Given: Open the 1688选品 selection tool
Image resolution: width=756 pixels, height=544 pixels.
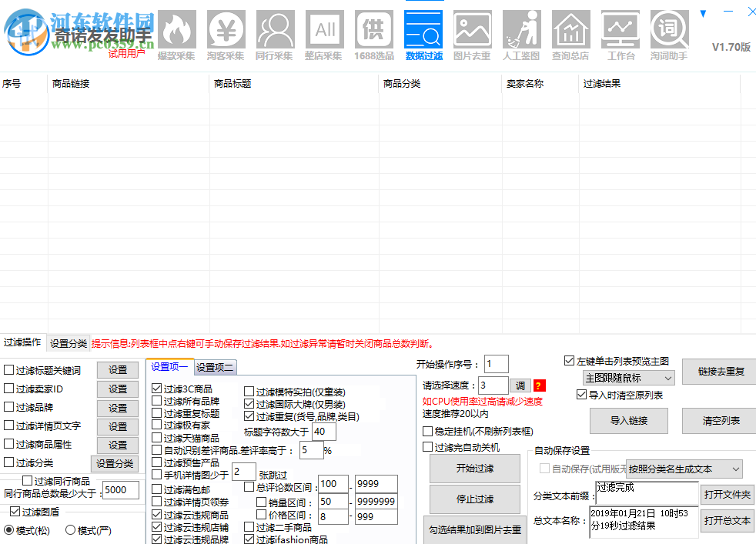Looking at the screenshot, I should coord(373,29).
